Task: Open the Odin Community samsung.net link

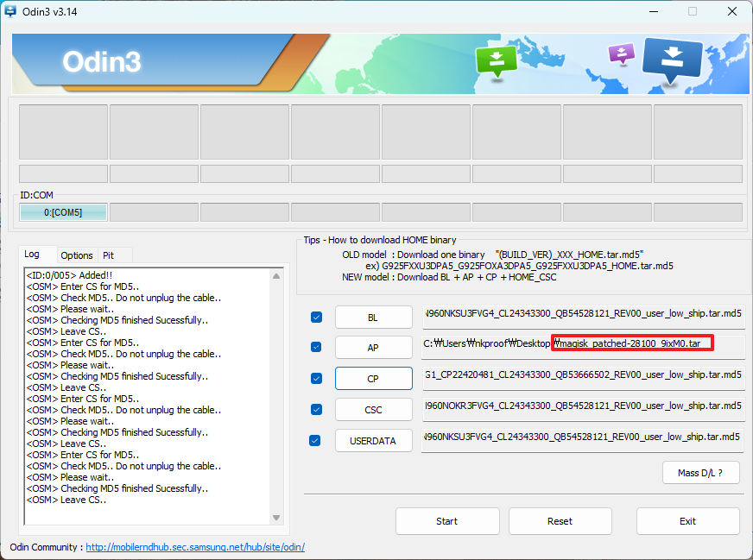Action: [195, 547]
